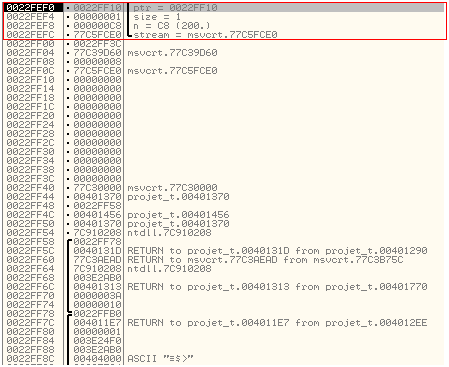Click the value 003E24F0
Image resolution: width=449 pixels, height=367 pixels.
[97, 341]
